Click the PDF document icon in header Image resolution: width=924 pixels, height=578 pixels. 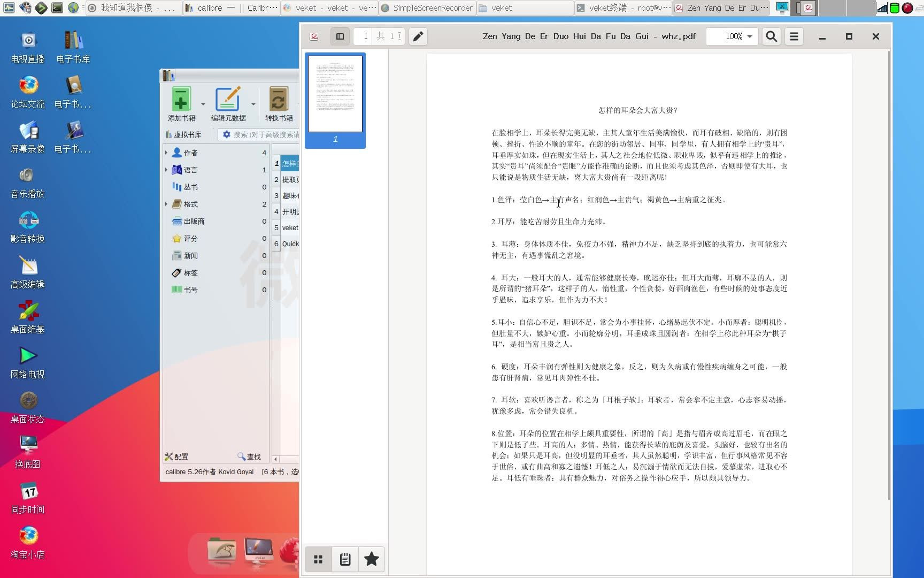click(x=314, y=36)
